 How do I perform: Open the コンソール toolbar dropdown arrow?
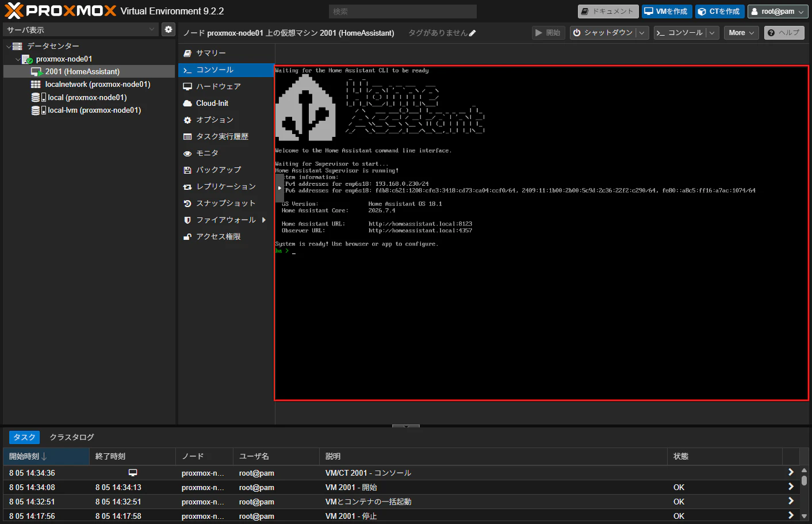tap(712, 33)
